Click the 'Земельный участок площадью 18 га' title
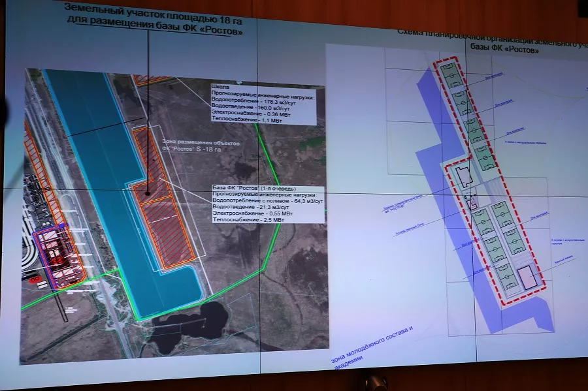The height and width of the screenshot is (391, 588). [x=151, y=10]
